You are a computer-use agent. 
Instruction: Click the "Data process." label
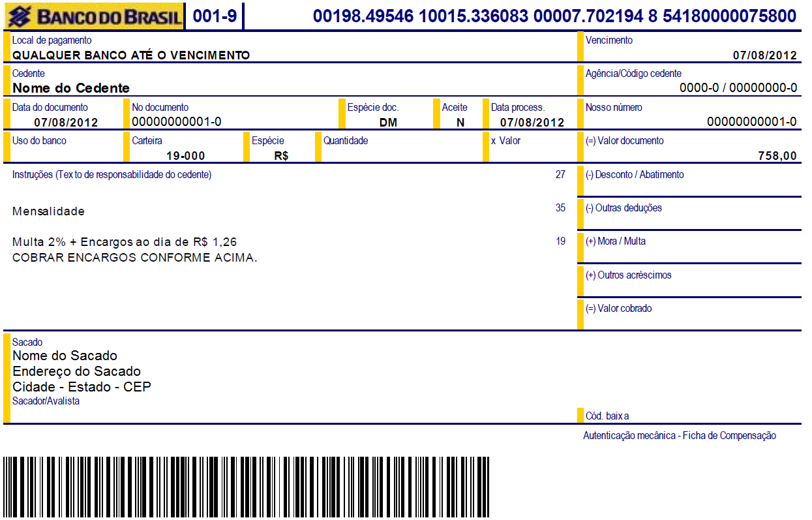coord(518,107)
